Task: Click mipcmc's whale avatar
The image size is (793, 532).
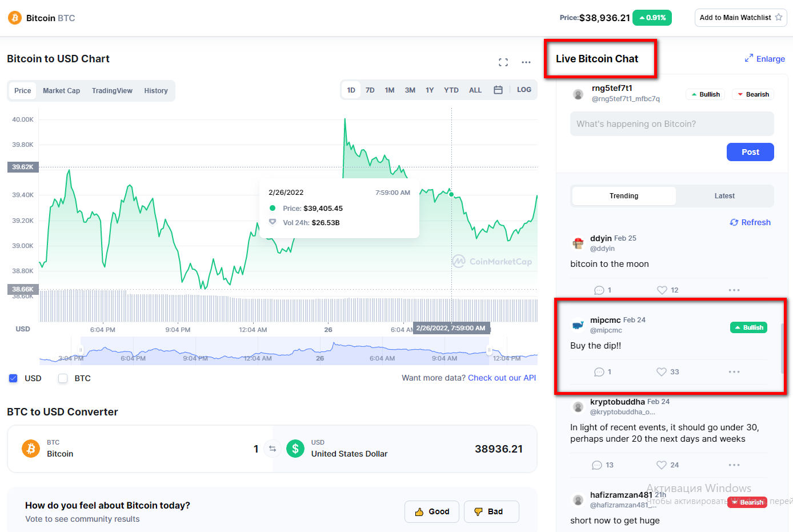Action: pyautogui.click(x=578, y=325)
